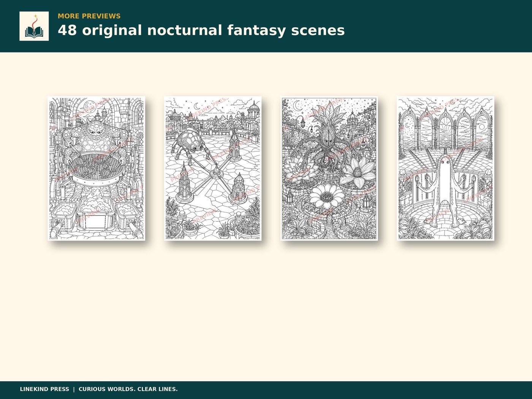Click the Curious Worlds. Clear Lines. tagline
The width and height of the screenshot is (532, 399).
(x=128, y=389)
